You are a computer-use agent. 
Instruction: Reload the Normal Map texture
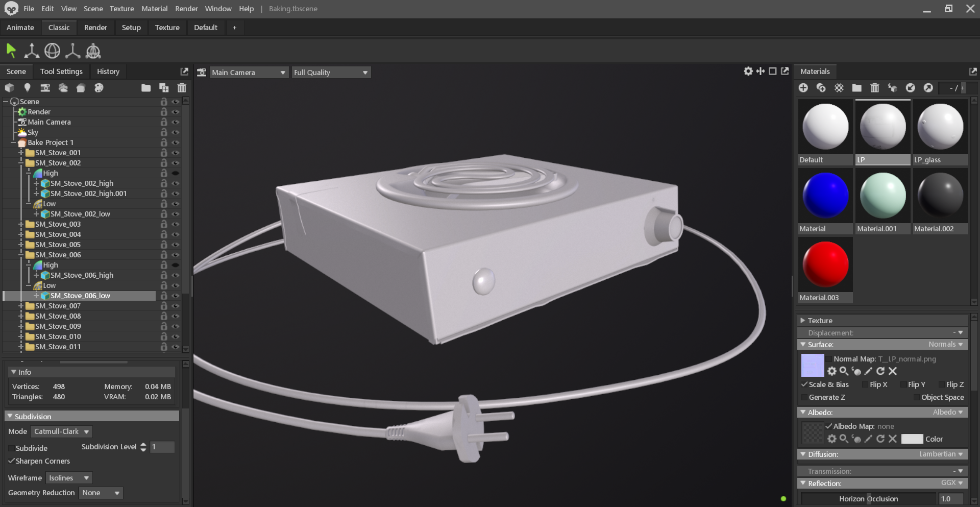[x=880, y=371]
